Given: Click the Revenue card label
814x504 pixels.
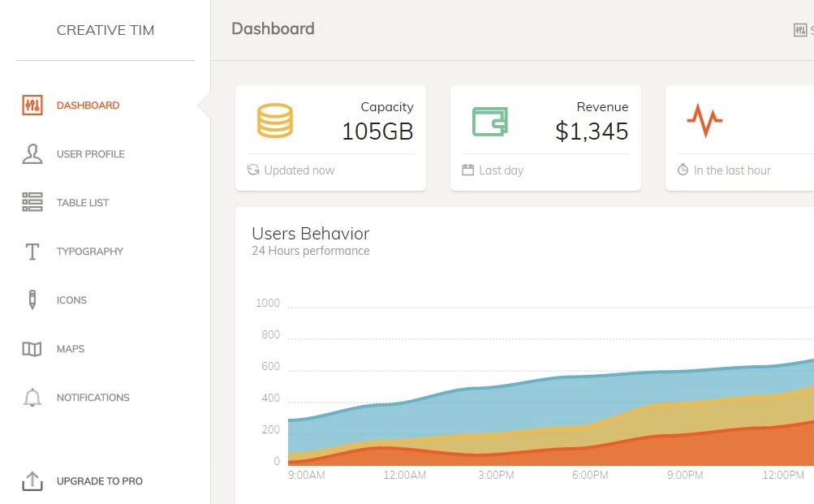Looking at the screenshot, I should click(x=602, y=107).
